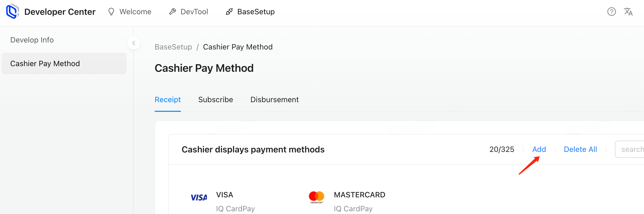Switch to the Subscribe tab
The height and width of the screenshot is (214, 644).
click(x=216, y=100)
